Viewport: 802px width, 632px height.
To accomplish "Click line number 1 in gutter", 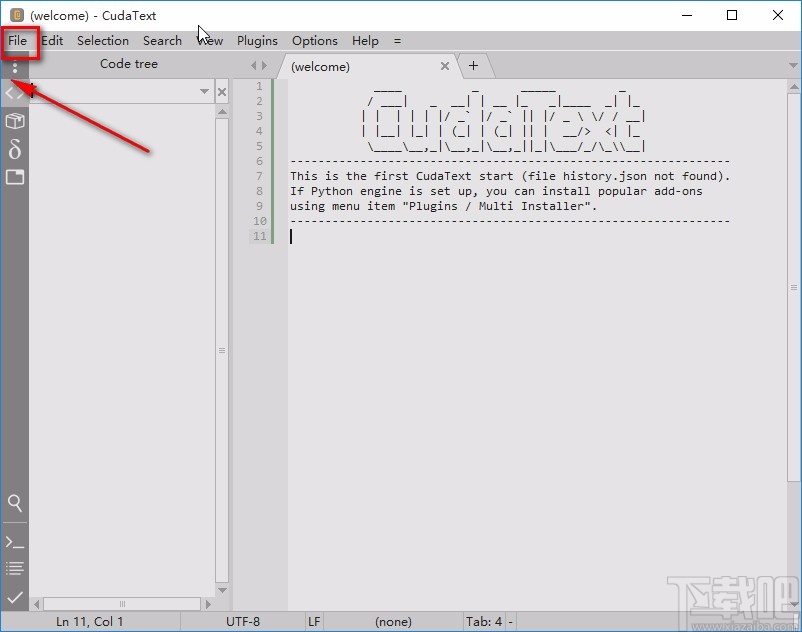I will 259,86.
